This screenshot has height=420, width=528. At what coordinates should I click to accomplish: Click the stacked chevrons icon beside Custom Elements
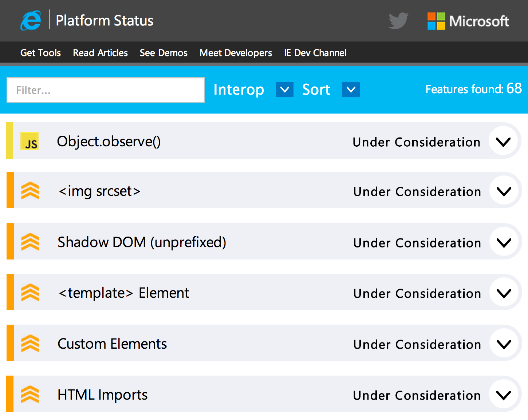[30, 343]
